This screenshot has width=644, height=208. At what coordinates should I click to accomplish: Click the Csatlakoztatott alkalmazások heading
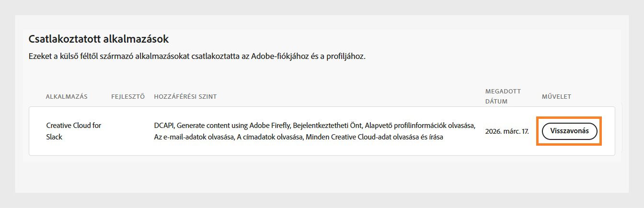[x=99, y=39]
